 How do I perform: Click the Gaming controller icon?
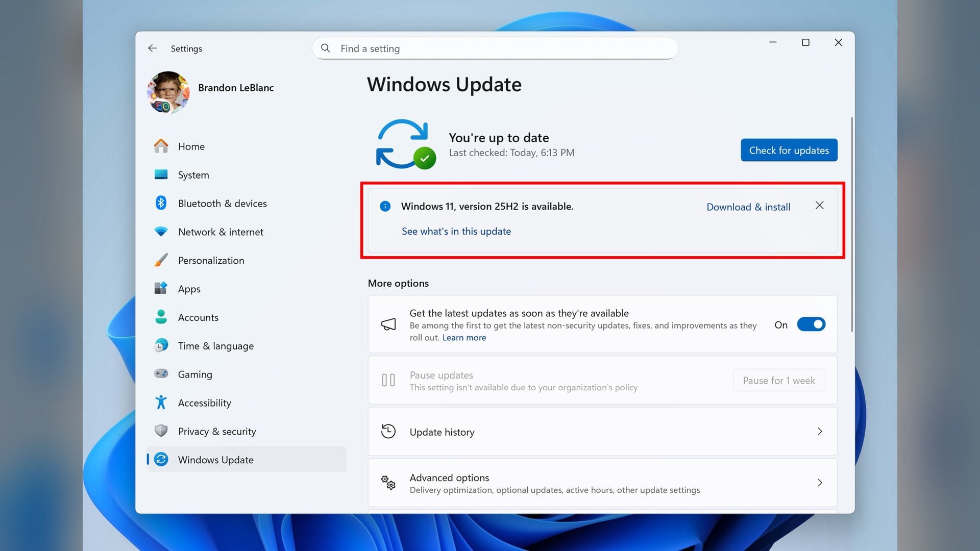point(161,373)
